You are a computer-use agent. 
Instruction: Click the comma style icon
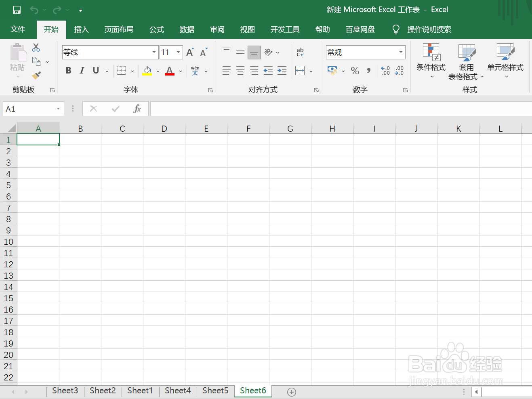pos(369,71)
